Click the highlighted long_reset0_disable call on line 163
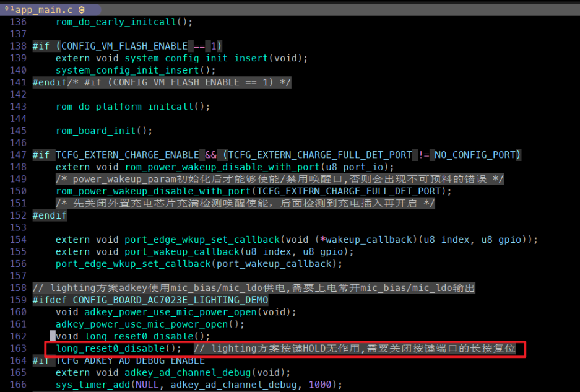This screenshot has width=580, height=392. tap(118, 348)
